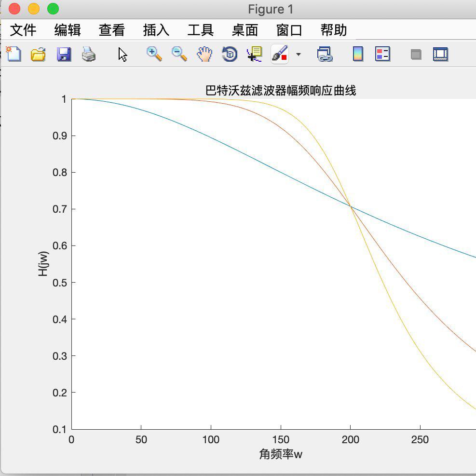Save the figure with floppy disk icon

coord(64,54)
